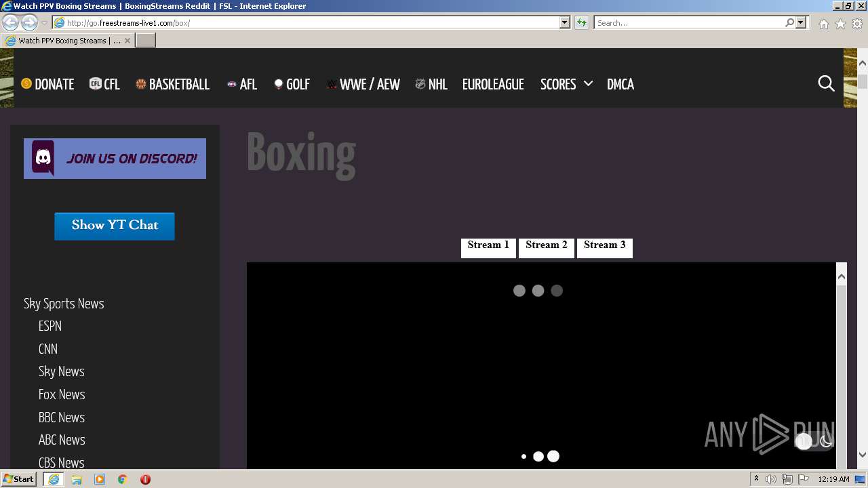Viewport: 868px width, 488px height.
Task: Expand the address bar URL dropdown
Action: coord(564,22)
